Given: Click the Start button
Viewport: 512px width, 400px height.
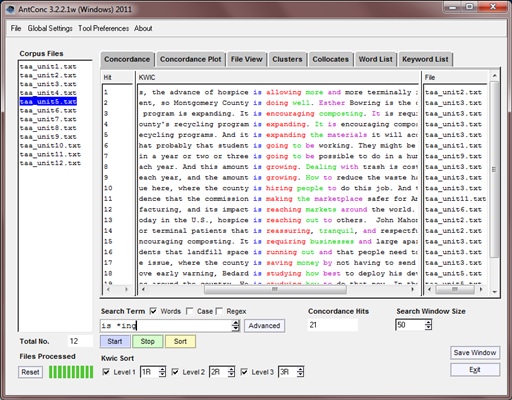Looking at the screenshot, I should pyautogui.click(x=115, y=341).
